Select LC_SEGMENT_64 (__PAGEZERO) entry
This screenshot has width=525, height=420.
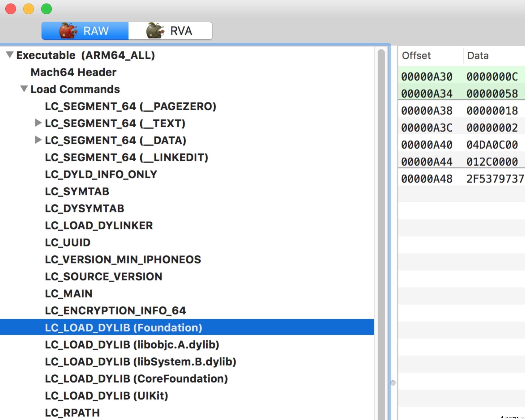tap(131, 106)
